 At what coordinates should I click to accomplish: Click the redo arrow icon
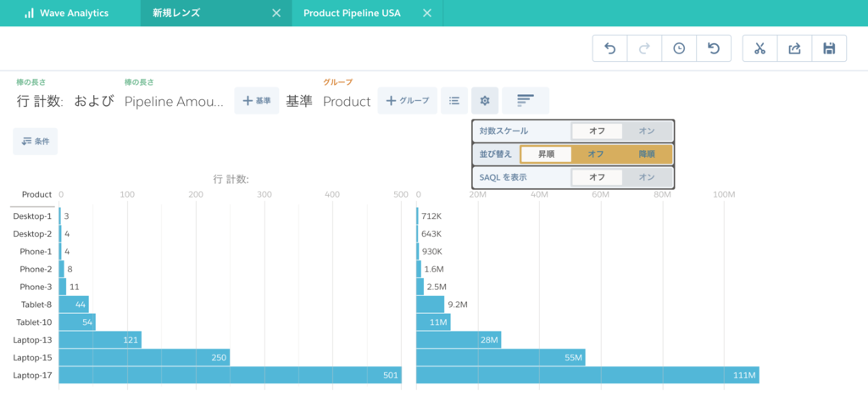click(644, 48)
